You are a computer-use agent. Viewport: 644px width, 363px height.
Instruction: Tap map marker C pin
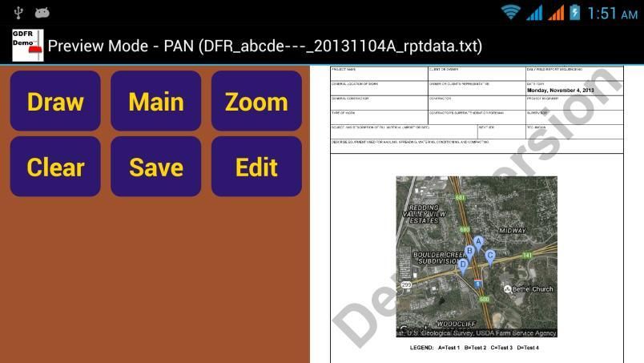490,257
